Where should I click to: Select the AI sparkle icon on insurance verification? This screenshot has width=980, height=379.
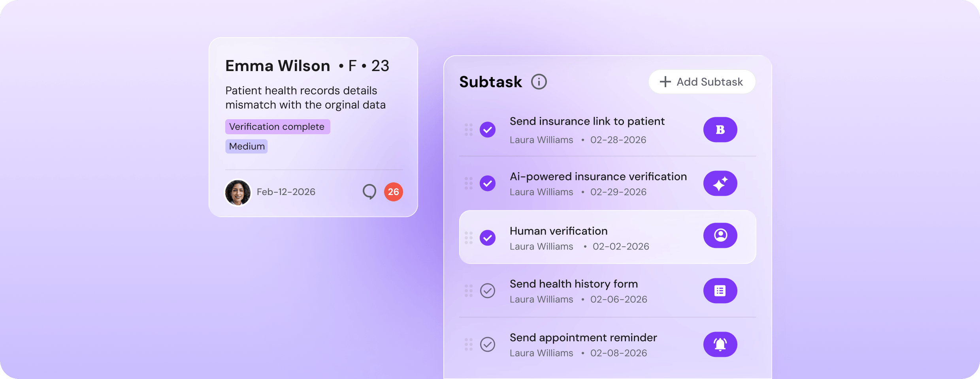[x=720, y=183]
